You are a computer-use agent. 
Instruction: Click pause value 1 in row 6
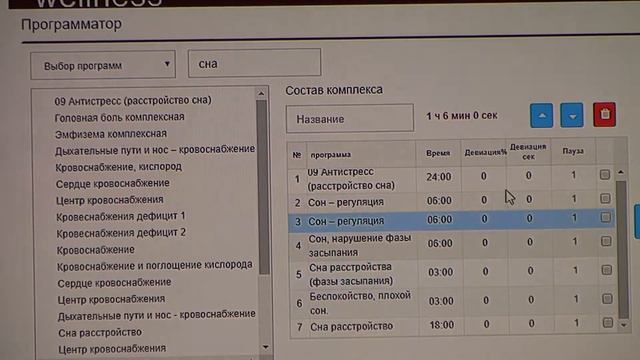(x=576, y=299)
